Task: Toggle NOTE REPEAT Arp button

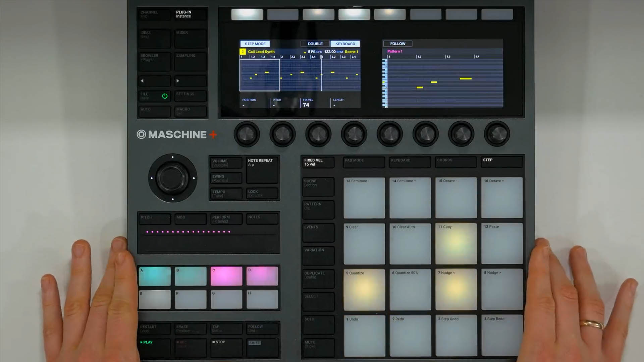Action: [x=262, y=170]
